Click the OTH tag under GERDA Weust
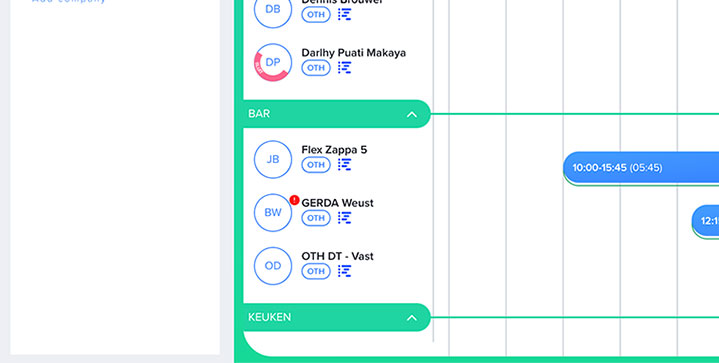Screen dimensions: 719x363 pos(316,218)
